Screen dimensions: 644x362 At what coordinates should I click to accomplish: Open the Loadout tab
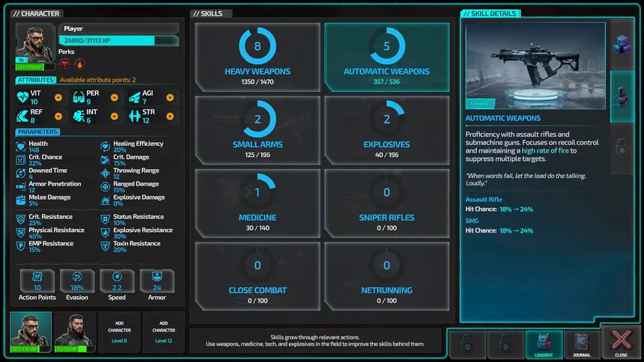(x=544, y=344)
